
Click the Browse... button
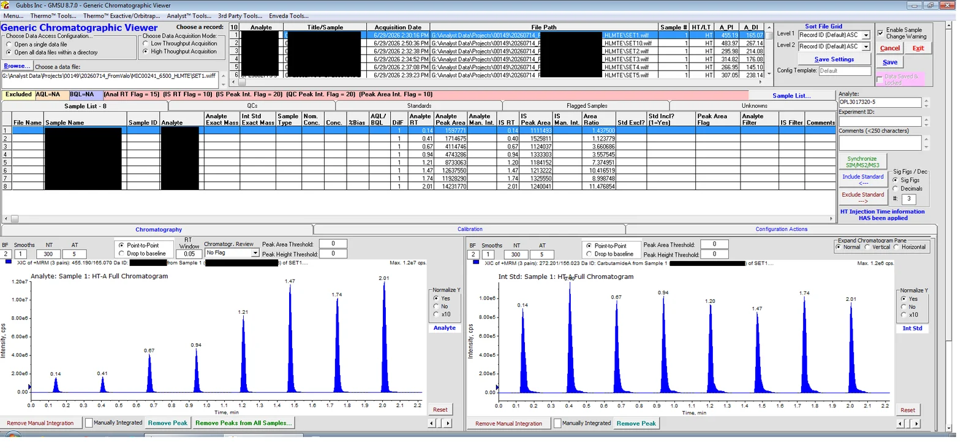pos(17,66)
